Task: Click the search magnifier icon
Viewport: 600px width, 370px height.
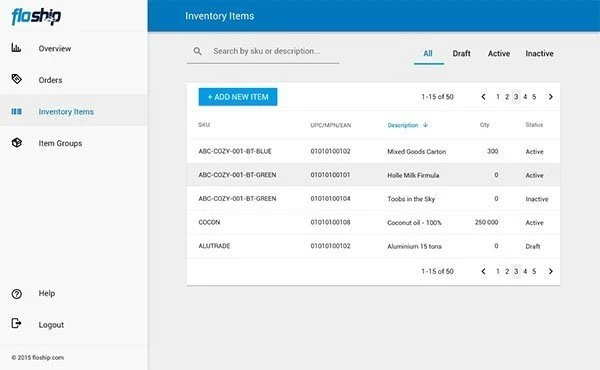Action: 197,51
